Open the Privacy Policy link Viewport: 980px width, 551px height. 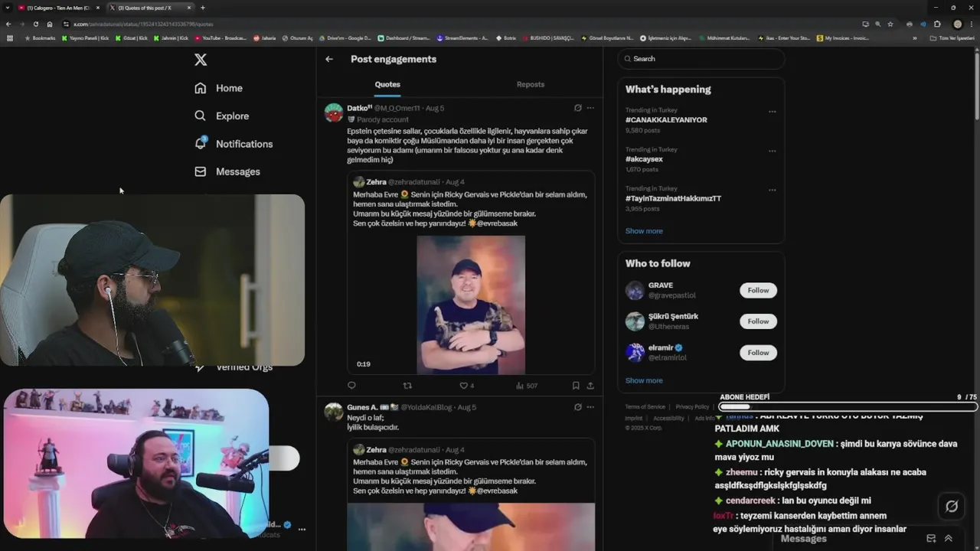tap(692, 407)
